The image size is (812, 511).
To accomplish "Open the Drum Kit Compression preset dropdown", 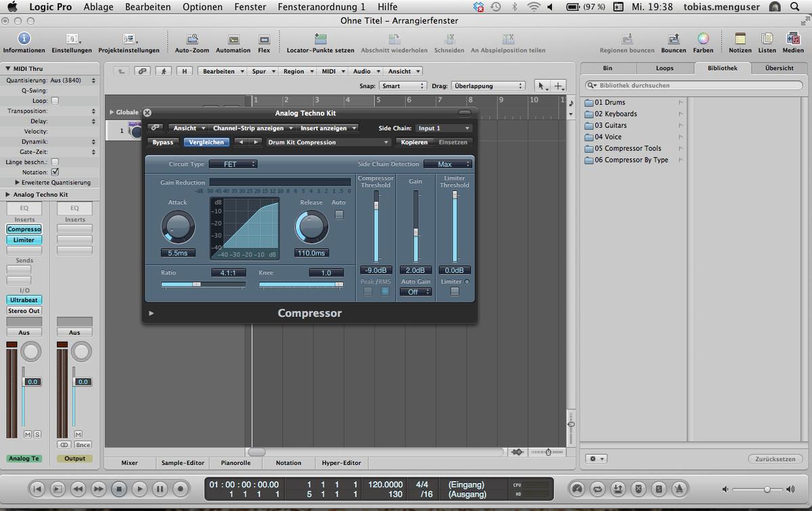I will tap(328, 142).
